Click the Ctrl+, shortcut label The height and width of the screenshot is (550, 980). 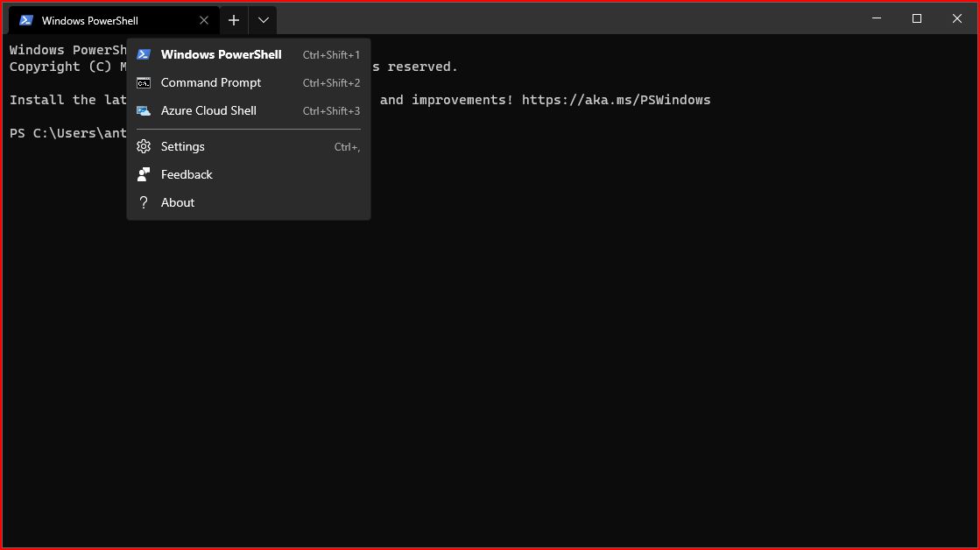click(x=348, y=147)
